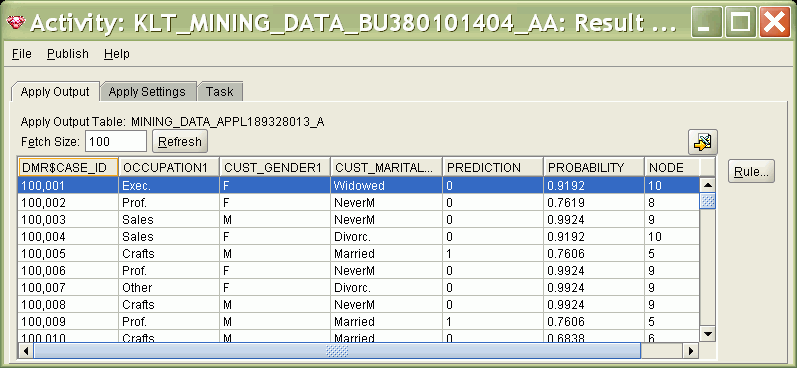Click the Widowed marital status cell

pos(386,186)
